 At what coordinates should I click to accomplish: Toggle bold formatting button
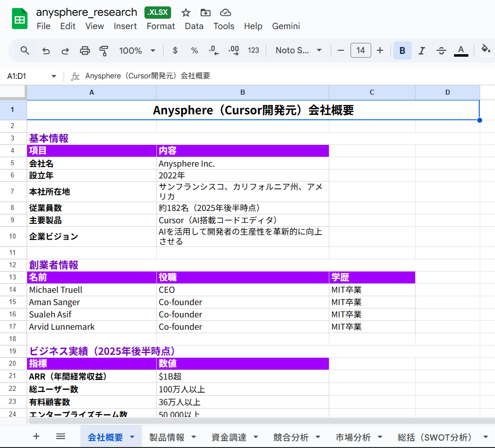click(402, 50)
